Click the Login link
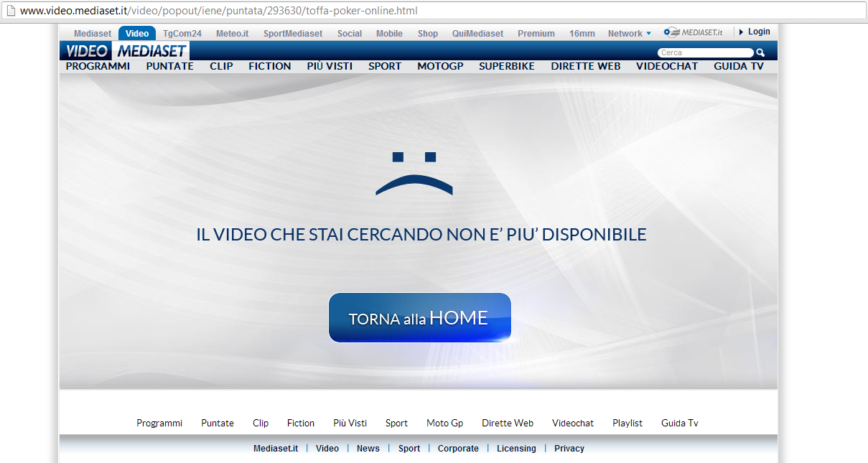Screen dimensions: 868x463 (759, 32)
